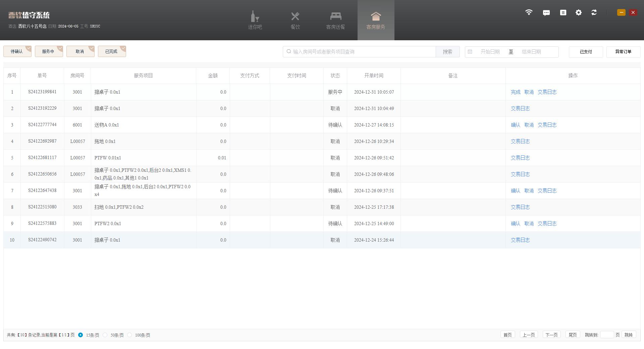Open the Room Delivery (客房送餐) module
The height and width of the screenshot is (349, 644).
pos(335,20)
